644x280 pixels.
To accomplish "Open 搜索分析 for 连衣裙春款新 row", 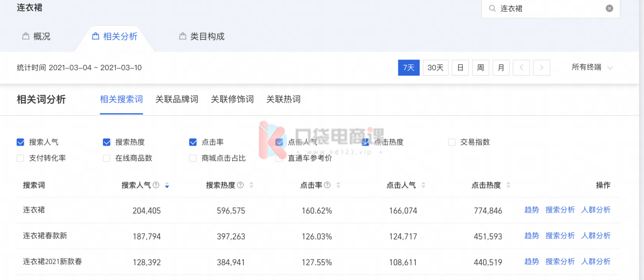I will pyautogui.click(x=560, y=236).
